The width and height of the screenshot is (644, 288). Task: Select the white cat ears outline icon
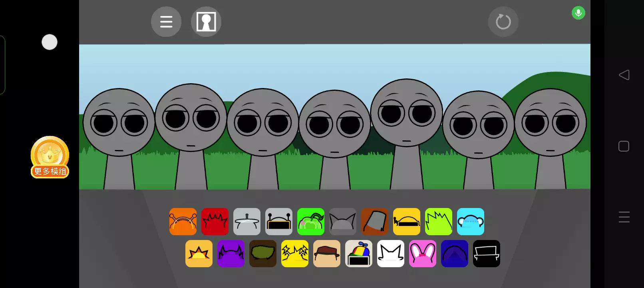coord(391,254)
